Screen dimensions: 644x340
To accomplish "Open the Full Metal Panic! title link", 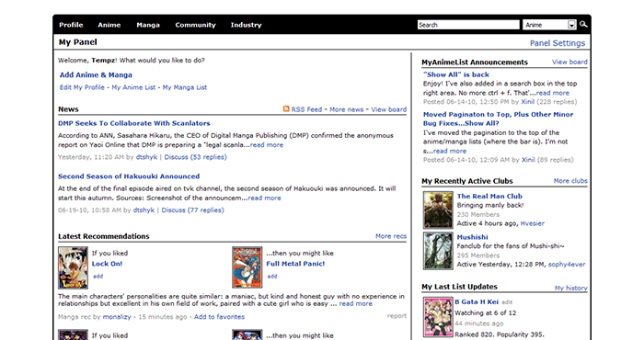I will [295, 264].
